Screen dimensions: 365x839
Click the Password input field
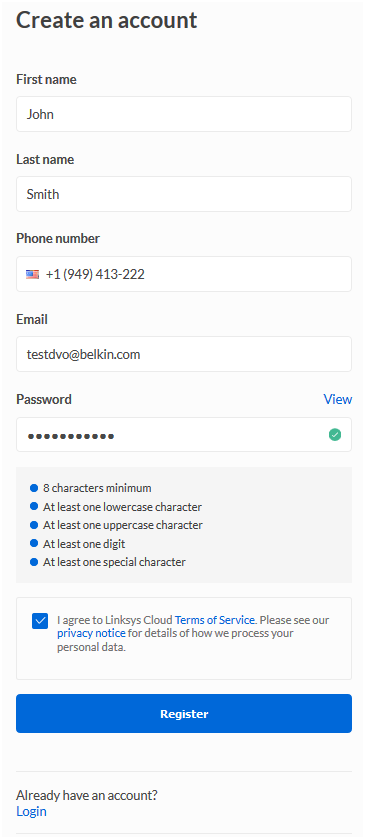click(184, 435)
